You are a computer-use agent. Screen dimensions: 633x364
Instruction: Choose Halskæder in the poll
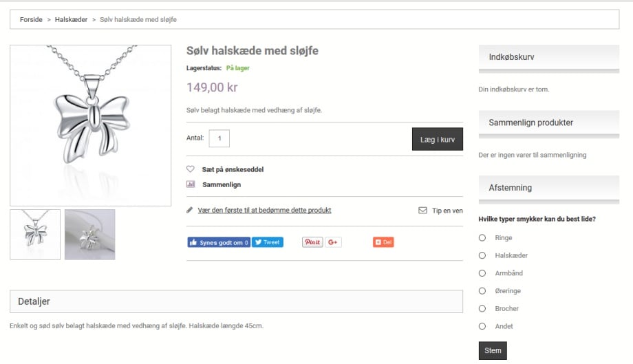482,255
